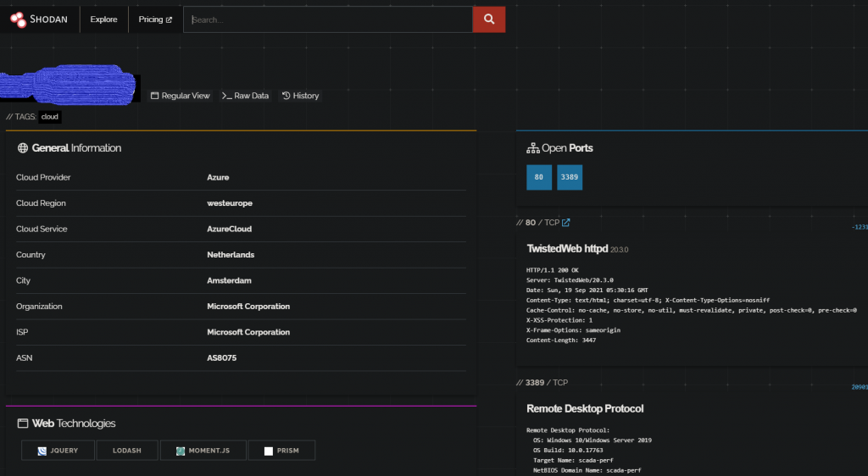Open the History tab
This screenshot has width=868, height=476.
point(301,96)
